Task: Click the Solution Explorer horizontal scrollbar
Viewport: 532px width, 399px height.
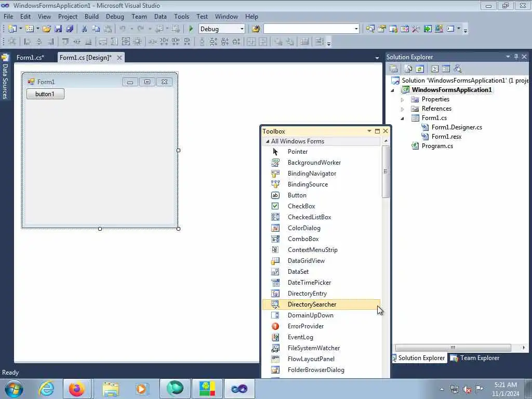Action: [453, 348]
